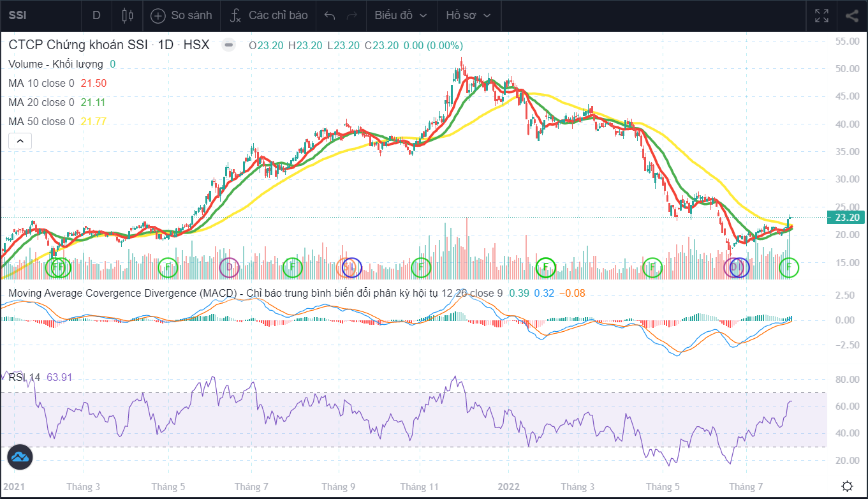Enter fullscreen chart mode
The width and height of the screenshot is (868, 499).
tap(822, 16)
